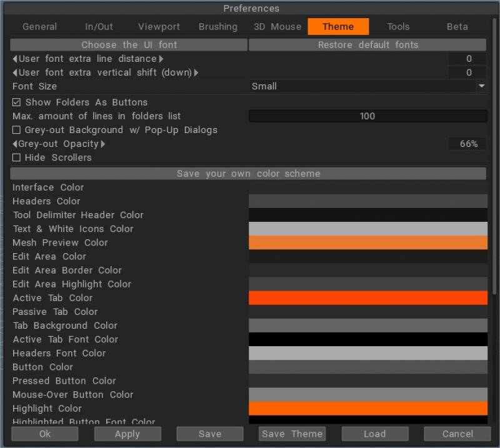500x448 pixels.
Task: Enable Grey-out Background w/ Pop-Up Dialogs
Action: tap(16, 130)
